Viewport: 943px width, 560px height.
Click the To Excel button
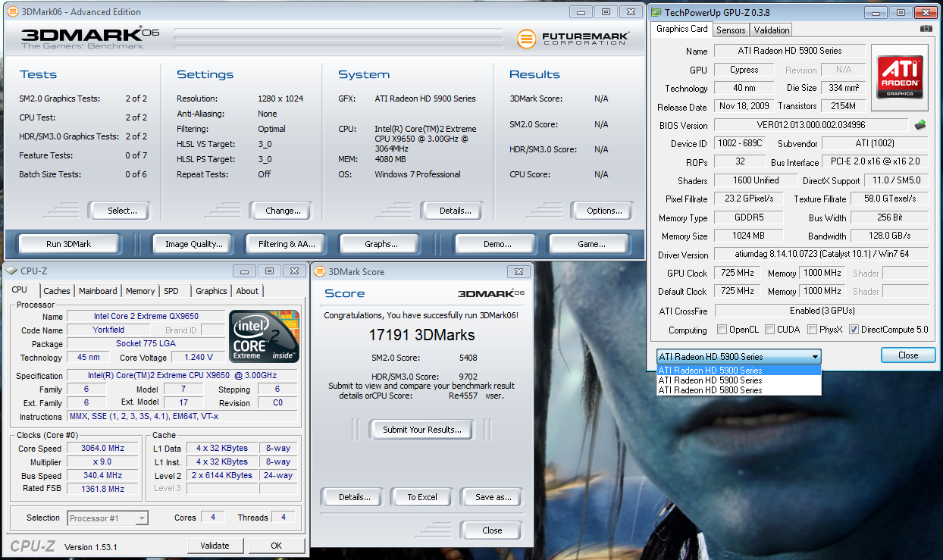coord(422,497)
